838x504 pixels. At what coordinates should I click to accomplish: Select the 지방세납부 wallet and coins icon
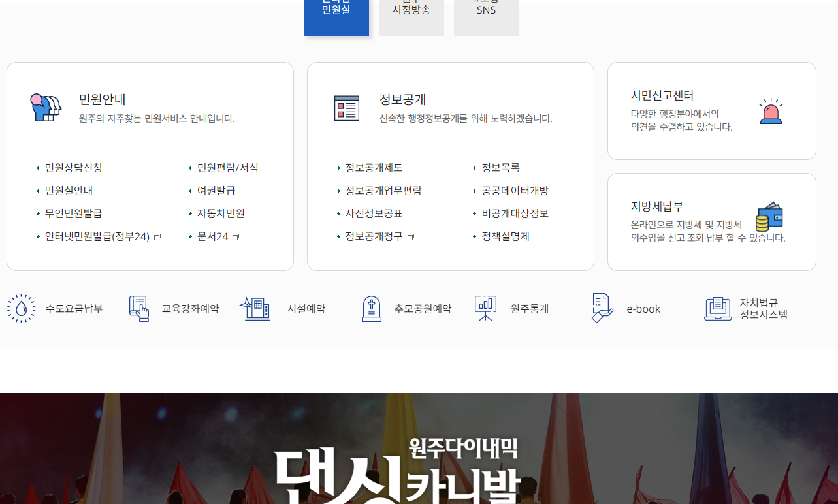pos(769,217)
